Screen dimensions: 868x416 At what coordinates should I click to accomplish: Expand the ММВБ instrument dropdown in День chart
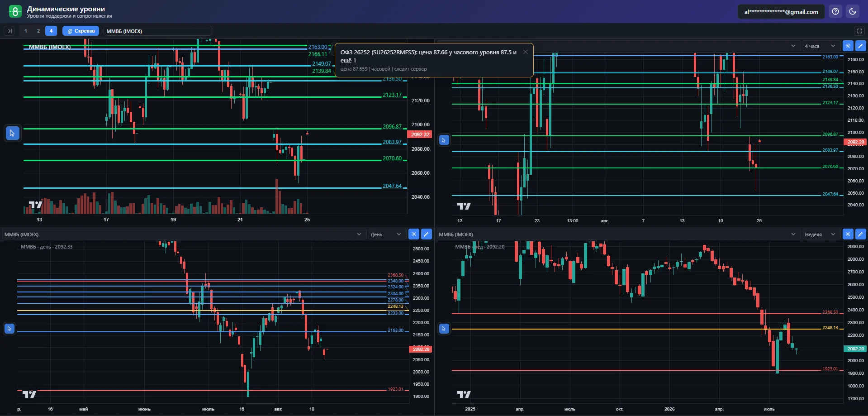359,234
